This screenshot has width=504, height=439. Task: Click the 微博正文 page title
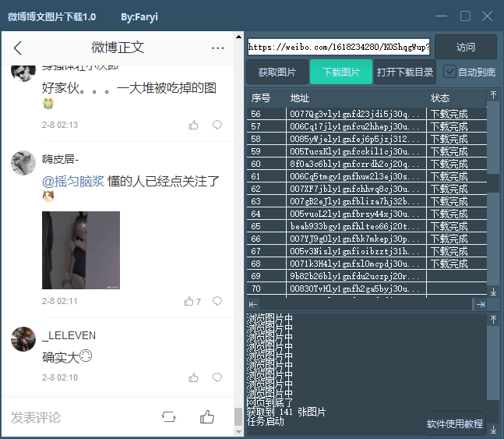[118, 48]
